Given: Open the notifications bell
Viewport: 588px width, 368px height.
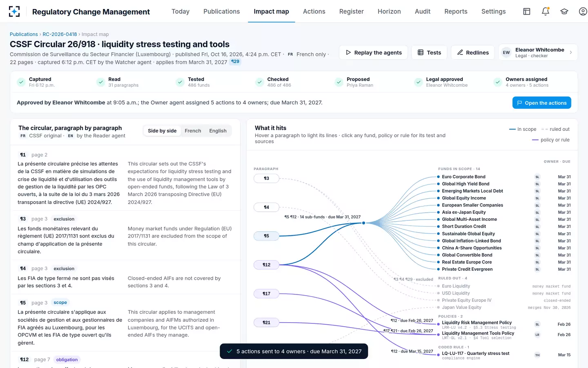Looking at the screenshot, I should tap(546, 11).
